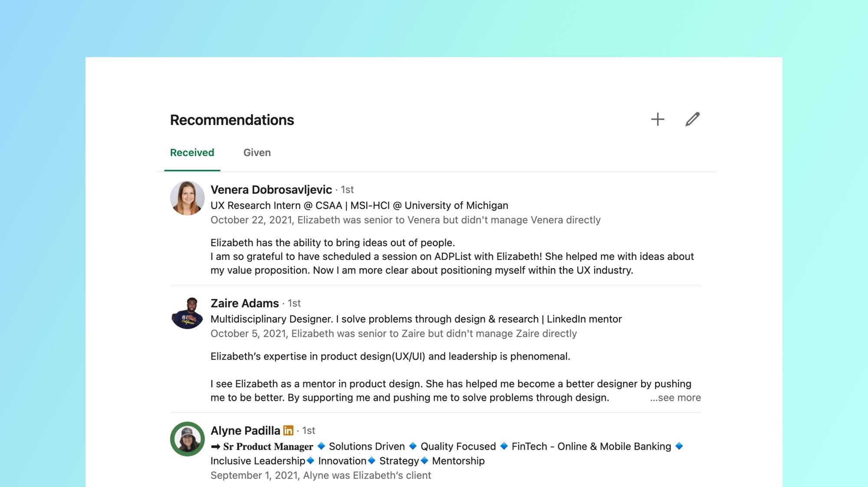Click Zaire Adams name link
Viewport: 868px width, 487px height.
coord(244,303)
